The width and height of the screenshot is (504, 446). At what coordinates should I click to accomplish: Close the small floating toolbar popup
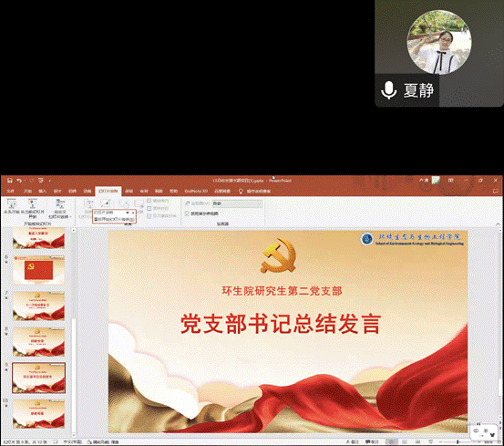(133, 213)
